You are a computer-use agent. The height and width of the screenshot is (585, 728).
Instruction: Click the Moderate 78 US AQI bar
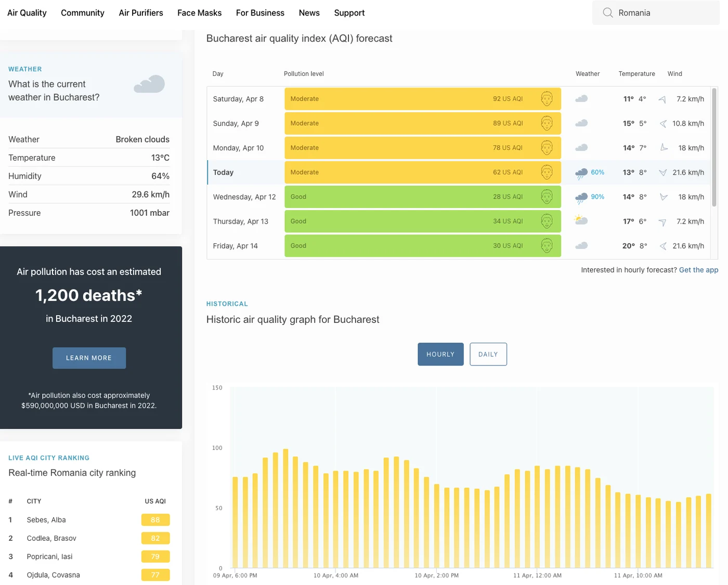[423, 148]
